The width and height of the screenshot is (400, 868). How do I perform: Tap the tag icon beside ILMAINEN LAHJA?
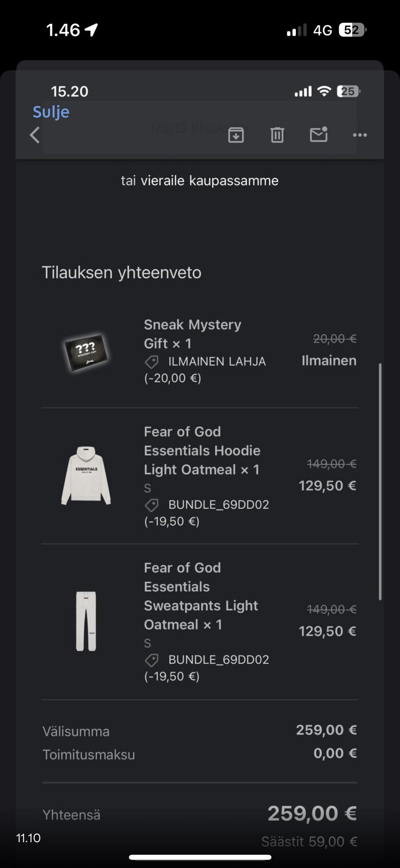pyautogui.click(x=152, y=362)
